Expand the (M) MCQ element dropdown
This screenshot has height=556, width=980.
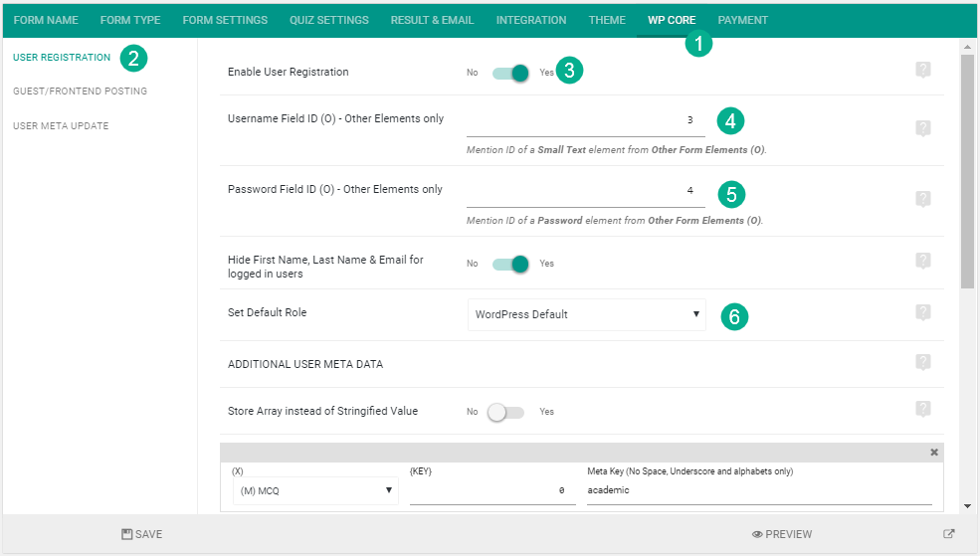tap(314, 490)
